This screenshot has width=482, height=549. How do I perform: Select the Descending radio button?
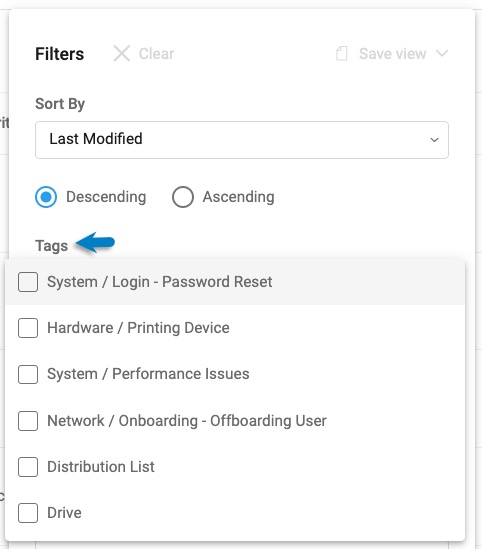coord(46,197)
